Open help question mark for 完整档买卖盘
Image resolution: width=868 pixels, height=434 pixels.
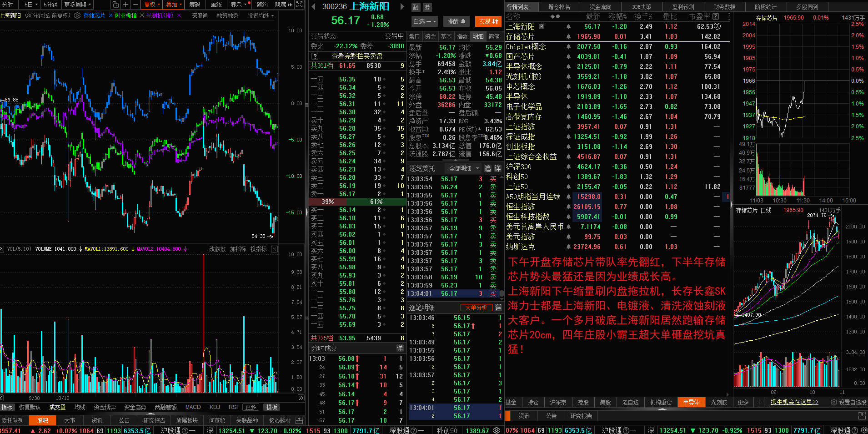[x=315, y=56]
